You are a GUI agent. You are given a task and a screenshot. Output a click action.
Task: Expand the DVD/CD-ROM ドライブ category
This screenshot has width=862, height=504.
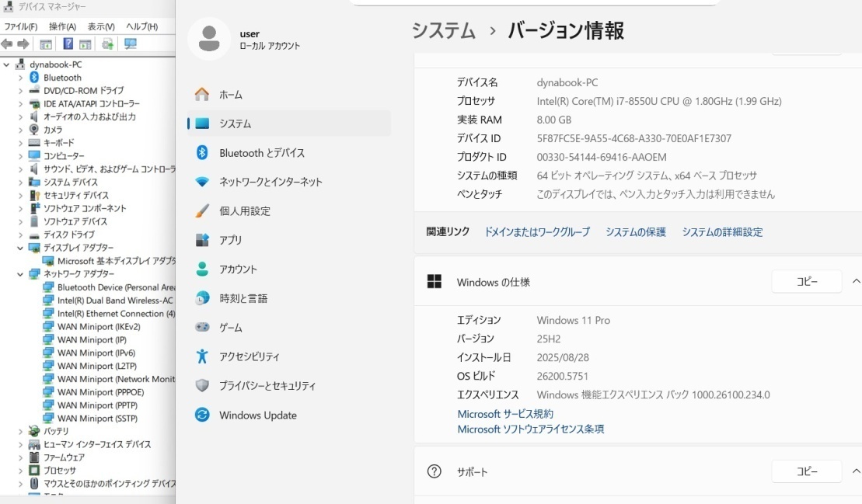20,91
